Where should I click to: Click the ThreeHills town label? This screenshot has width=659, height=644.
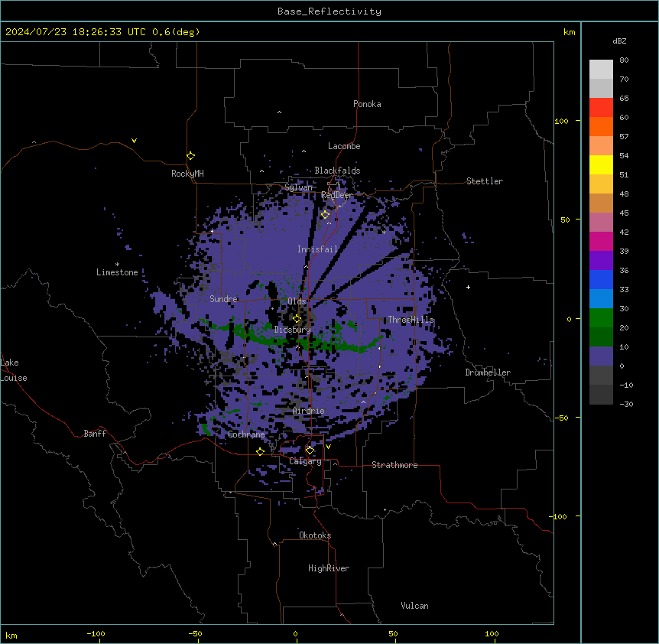(411, 320)
